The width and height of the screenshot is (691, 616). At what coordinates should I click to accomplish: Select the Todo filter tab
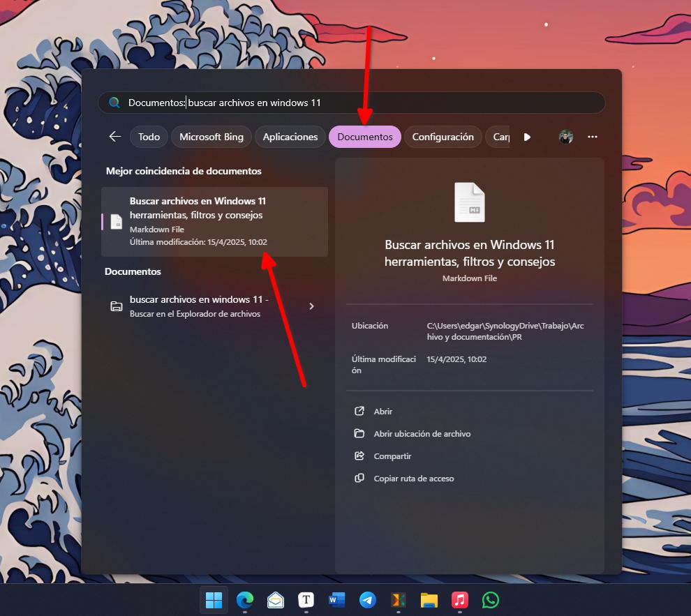(x=149, y=137)
